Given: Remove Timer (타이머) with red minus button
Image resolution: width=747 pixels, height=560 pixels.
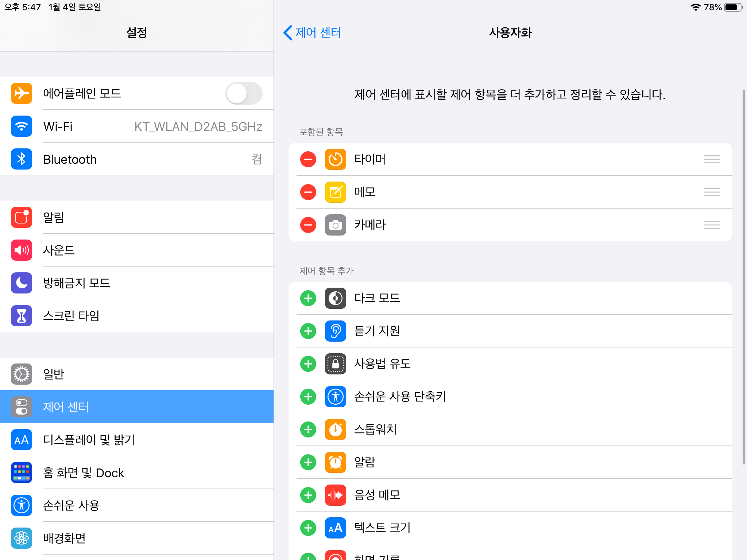Looking at the screenshot, I should pyautogui.click(x=308, y=159).
